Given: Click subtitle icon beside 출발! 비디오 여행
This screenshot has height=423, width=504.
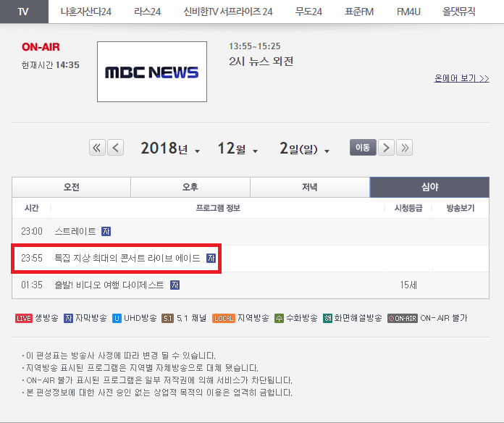Looking at the screenshot, I should [x=175, y=285].
